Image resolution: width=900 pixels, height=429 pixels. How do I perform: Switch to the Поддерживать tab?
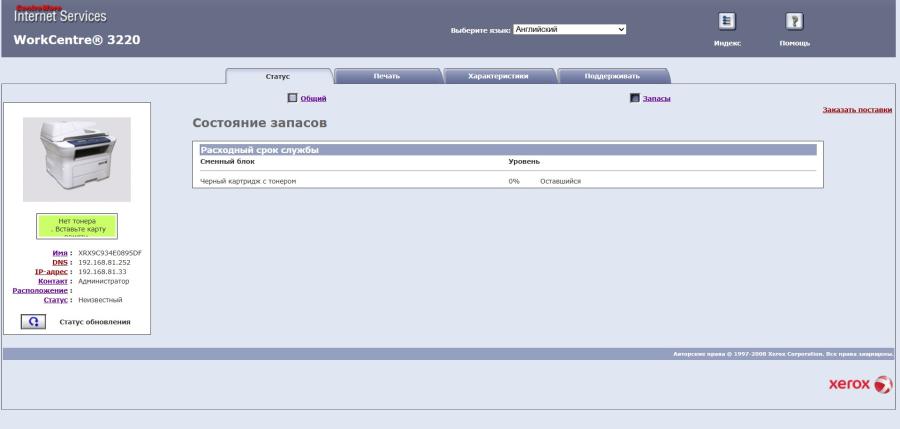click(613, 76)
